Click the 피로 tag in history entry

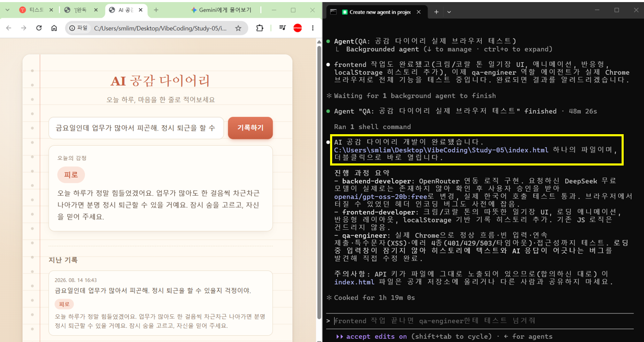tap(64, 304)
